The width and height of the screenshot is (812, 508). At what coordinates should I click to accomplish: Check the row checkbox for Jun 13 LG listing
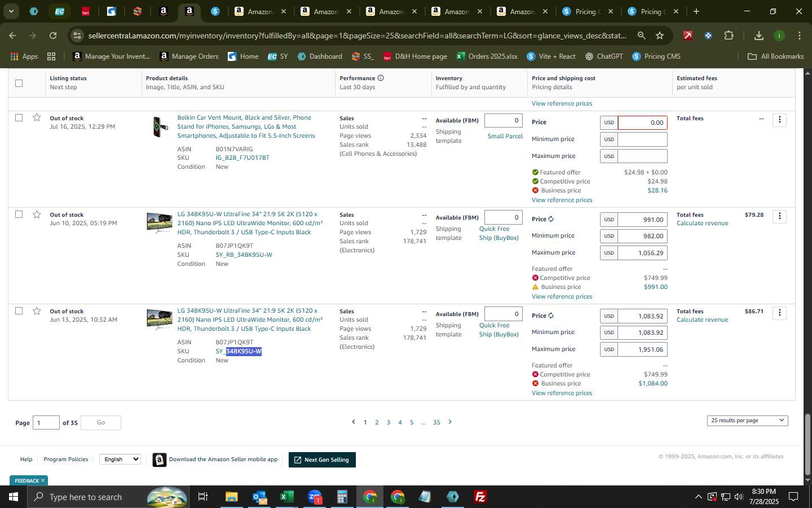(19, 310)
